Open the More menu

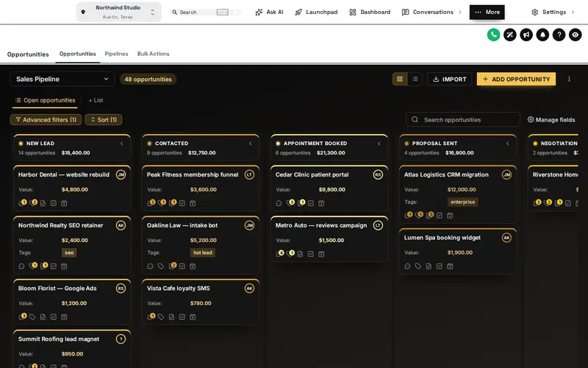pyautogui.click(x=487, y=12)
